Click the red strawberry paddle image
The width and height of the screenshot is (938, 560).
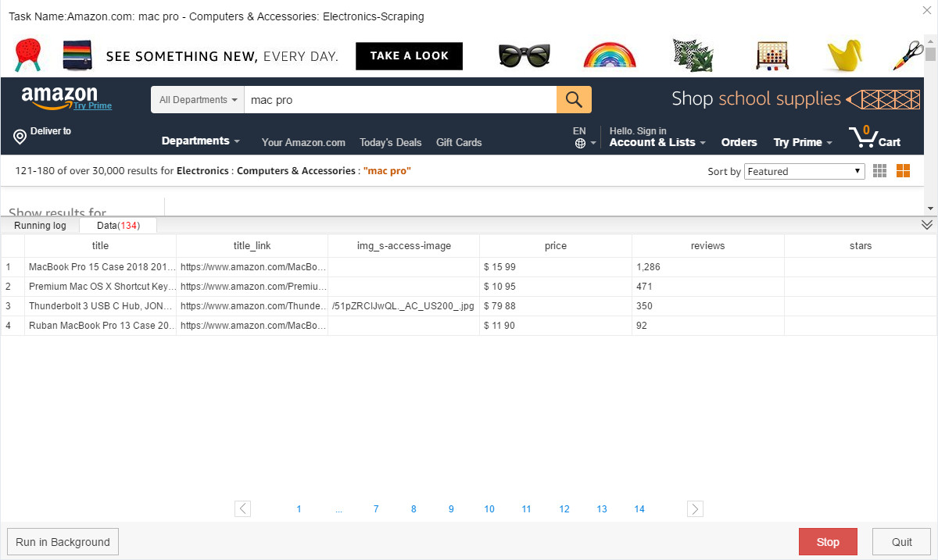(28, 55)
